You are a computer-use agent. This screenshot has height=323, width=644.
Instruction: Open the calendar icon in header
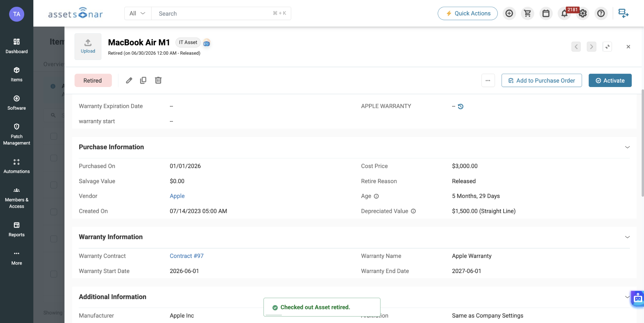(546, 13)
